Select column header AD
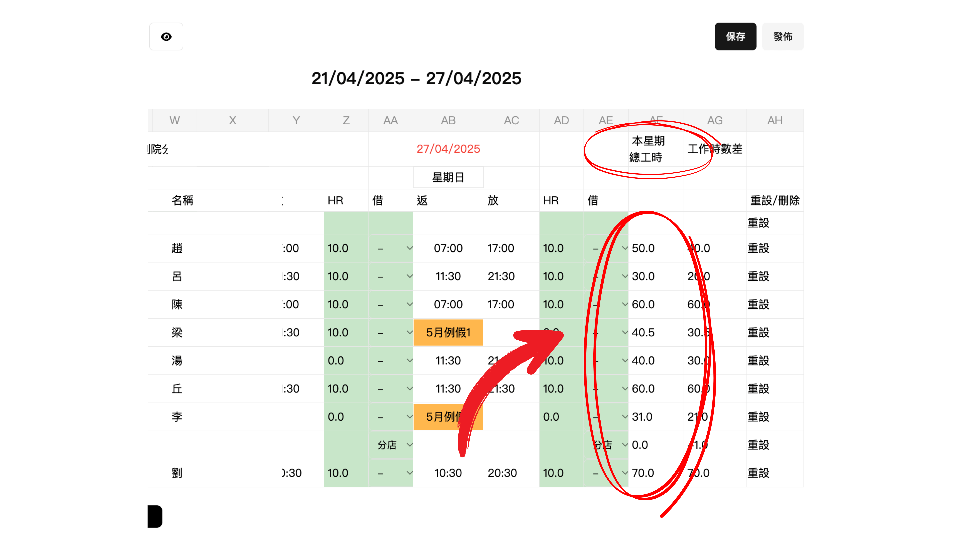Screen dimensions: 980x551 pyautogui.click(x=561, y=120)
